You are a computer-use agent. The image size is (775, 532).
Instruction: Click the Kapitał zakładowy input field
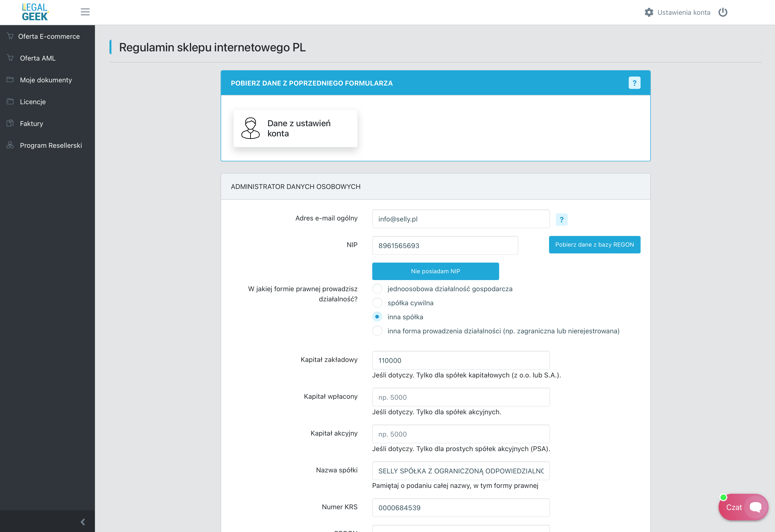click(461, 360)
